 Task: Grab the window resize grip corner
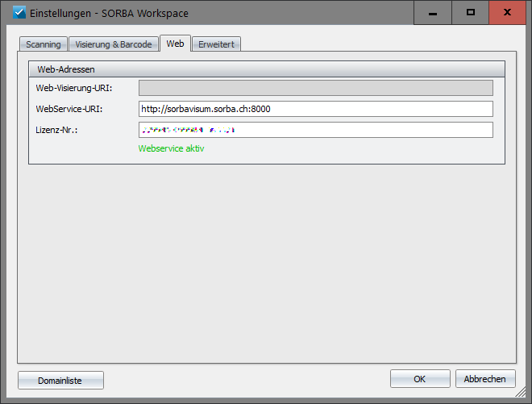click(521, 393)
